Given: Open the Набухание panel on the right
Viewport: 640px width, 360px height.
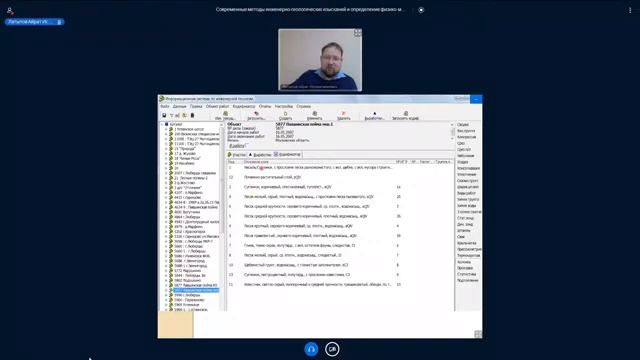Looking at the screenshot, I should (x=466, y=156).
